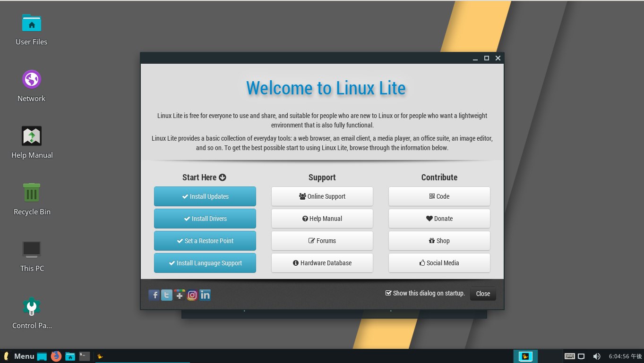Click Set a Restore Point button

click(205, 241)
